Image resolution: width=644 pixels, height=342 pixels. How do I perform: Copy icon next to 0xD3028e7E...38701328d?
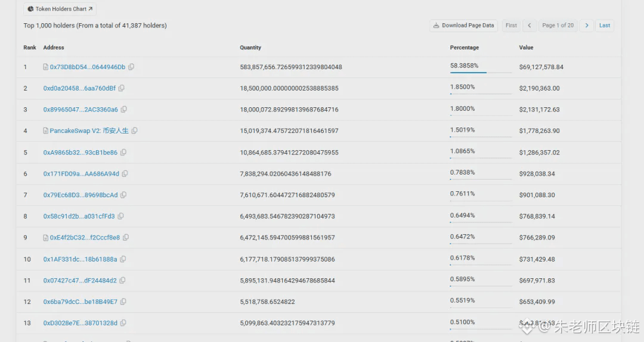tap(123, 323)
